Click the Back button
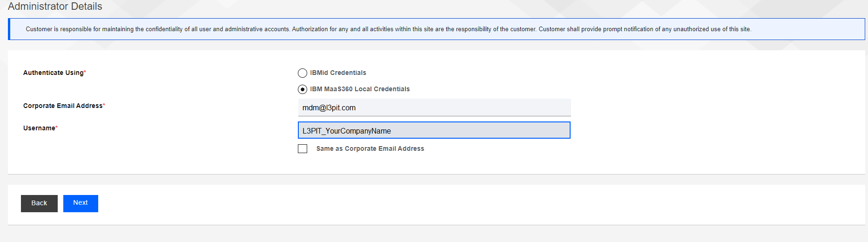 coord(39,203)
